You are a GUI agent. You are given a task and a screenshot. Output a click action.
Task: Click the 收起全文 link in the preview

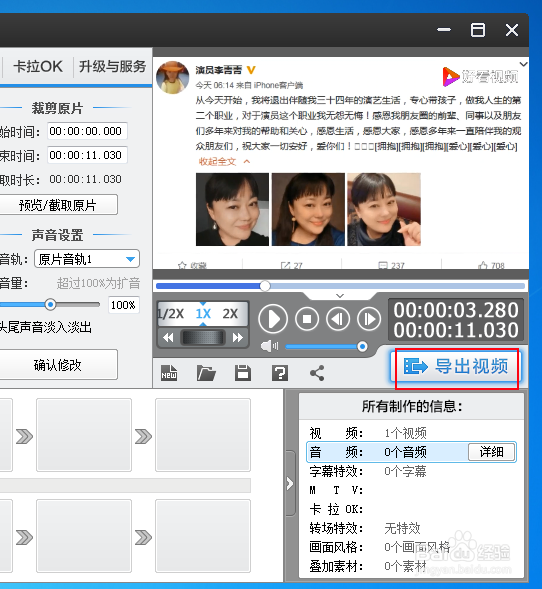tap(224, 162)
